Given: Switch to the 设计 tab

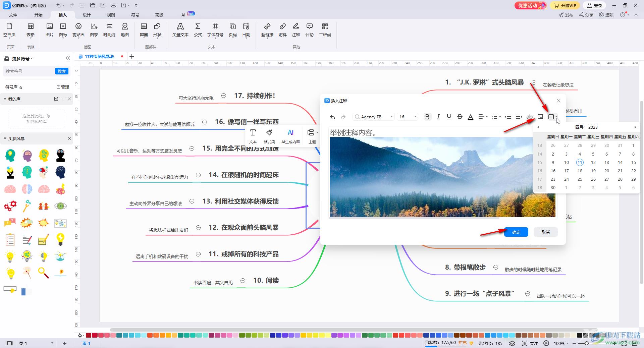Looking at the screenshot, I should click(87, 15).
